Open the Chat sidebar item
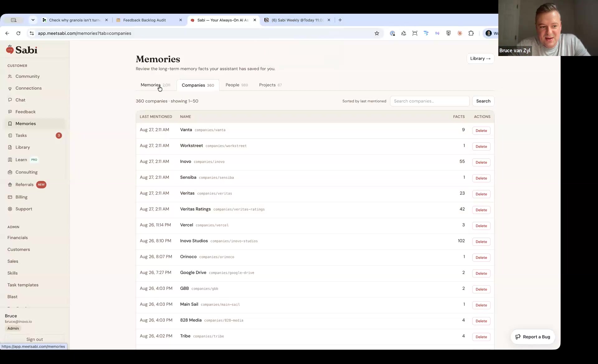The height and width of the screenshot is (364, 598). (x=20, y=100)
